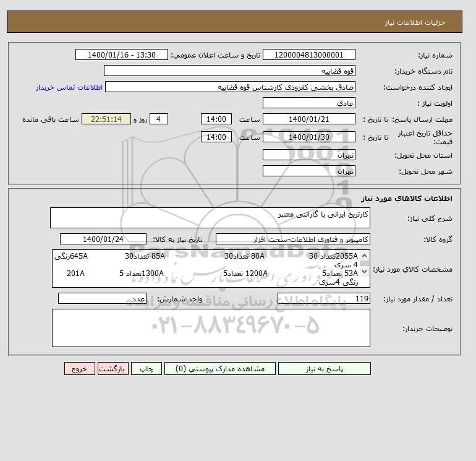Click the 85A تعداد30 item text

tap(145, 256)
